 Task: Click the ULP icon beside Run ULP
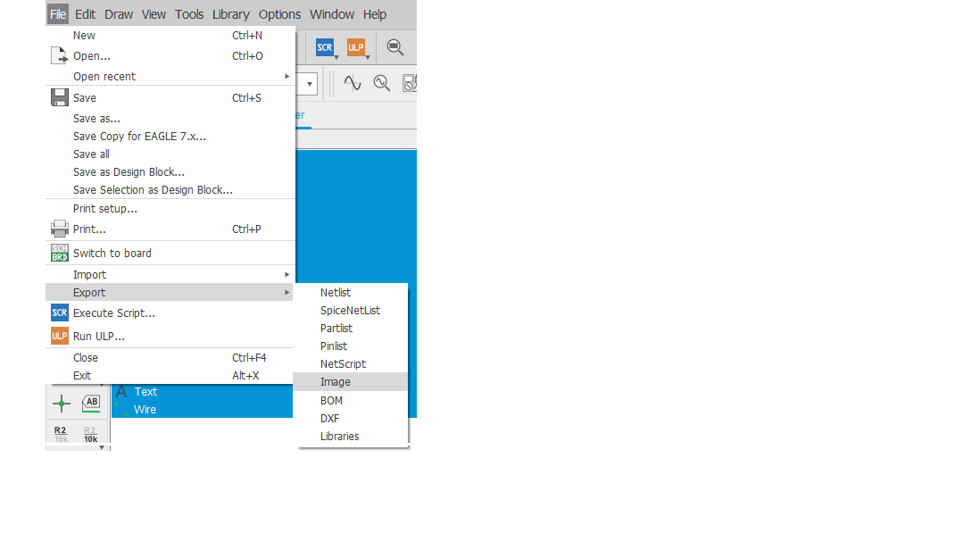[x=60, y=336]
